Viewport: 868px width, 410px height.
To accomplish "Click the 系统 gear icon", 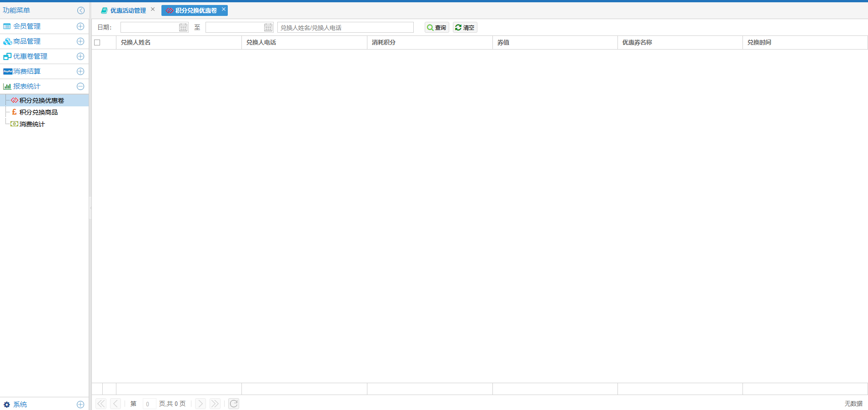I will (7, 405).
